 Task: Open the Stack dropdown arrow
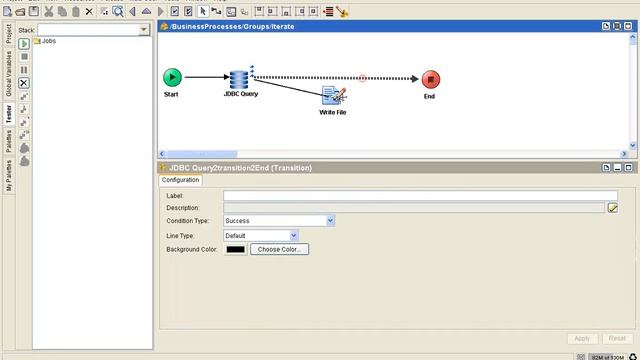(144, 29)
